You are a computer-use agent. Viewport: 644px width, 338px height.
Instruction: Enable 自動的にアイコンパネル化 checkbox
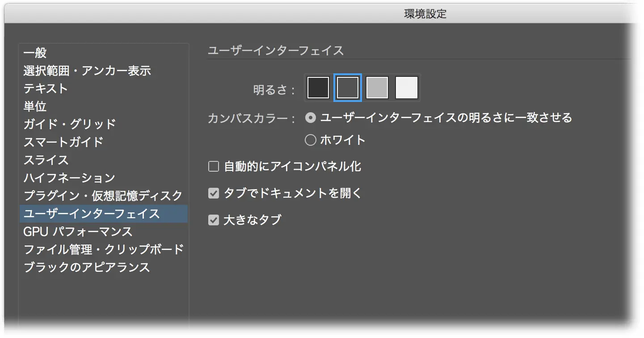[x=214, y=167]
